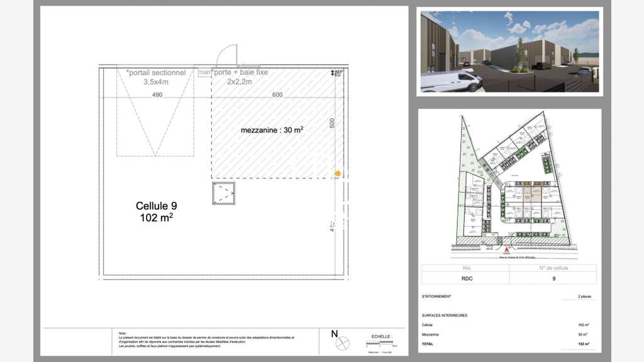Select the "2x2,2m" door dimension text

[x=240, y=82]
